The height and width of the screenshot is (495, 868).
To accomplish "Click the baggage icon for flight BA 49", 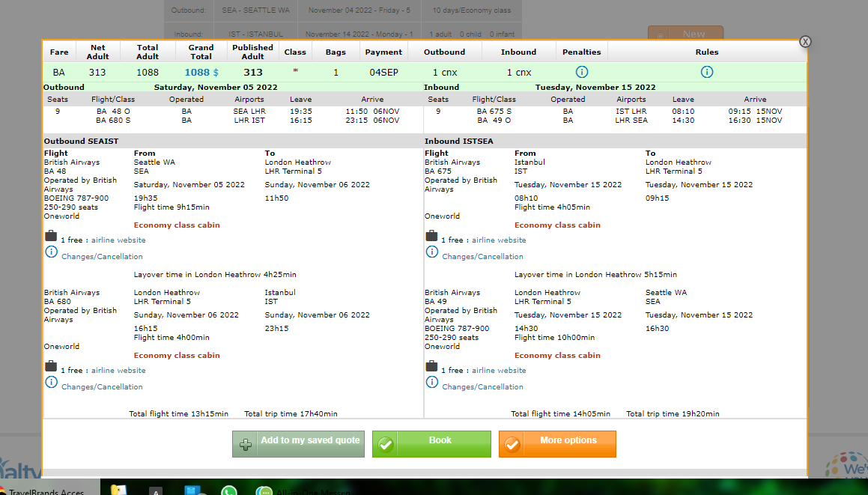I will (431, 367).
